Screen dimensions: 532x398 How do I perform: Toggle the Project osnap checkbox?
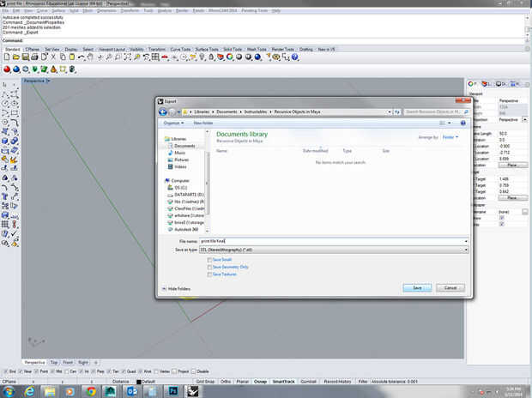tap(174, 371)
